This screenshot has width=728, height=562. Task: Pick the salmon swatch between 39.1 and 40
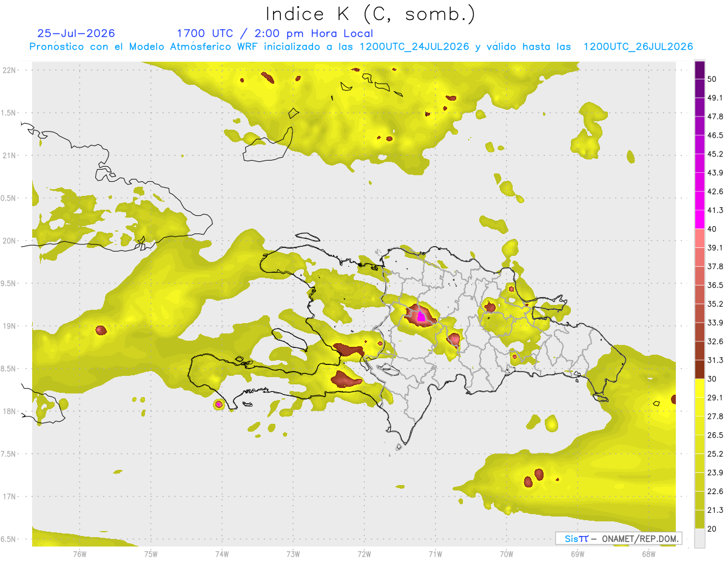699,238
